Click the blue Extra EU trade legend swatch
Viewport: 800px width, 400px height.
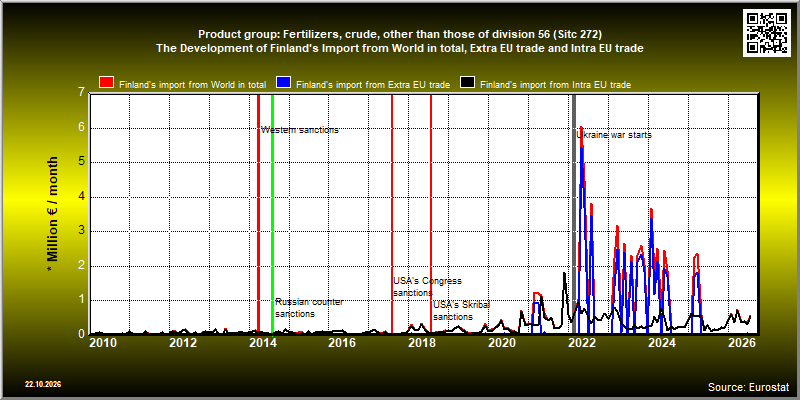click(283, 83)
